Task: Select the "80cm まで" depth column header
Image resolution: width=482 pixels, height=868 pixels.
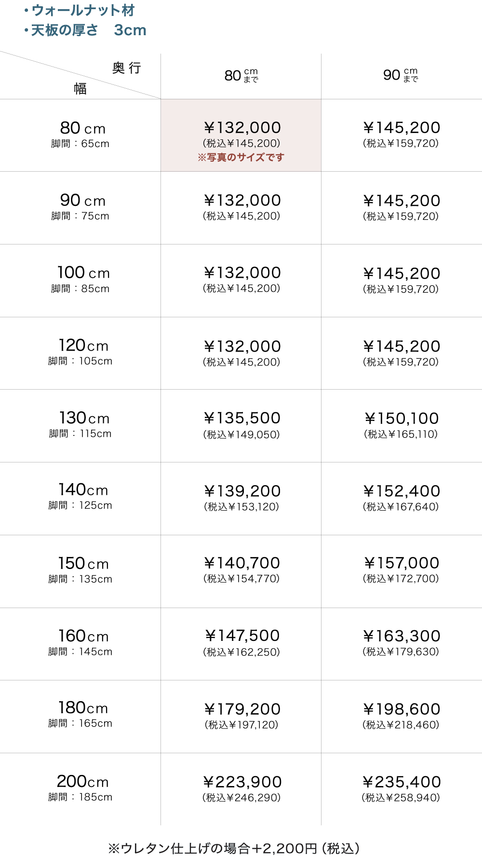Action: point(241,75)
